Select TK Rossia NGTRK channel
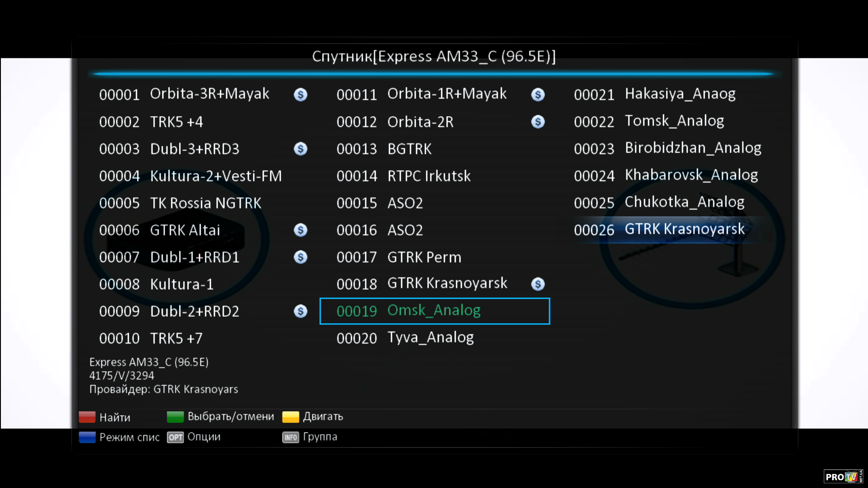The width and height of the screenshot is (868, 488). pos(205,203)
